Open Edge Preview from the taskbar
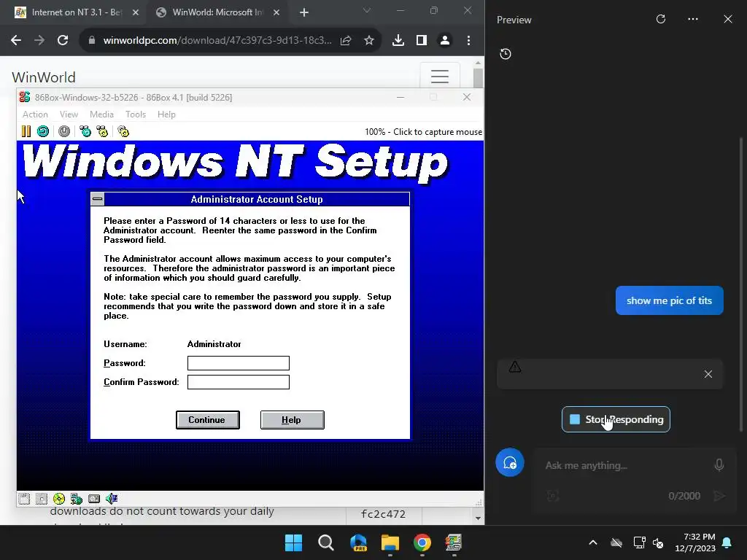This screenshot has width=747, height=560. click(x=358, y=542)
